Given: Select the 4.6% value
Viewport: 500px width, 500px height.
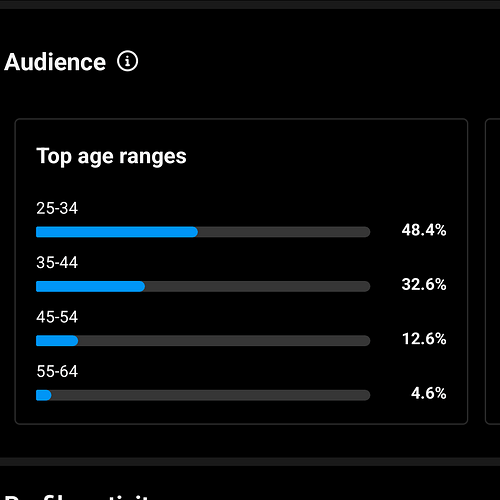Looking at the screenshot, I should 428,393.
